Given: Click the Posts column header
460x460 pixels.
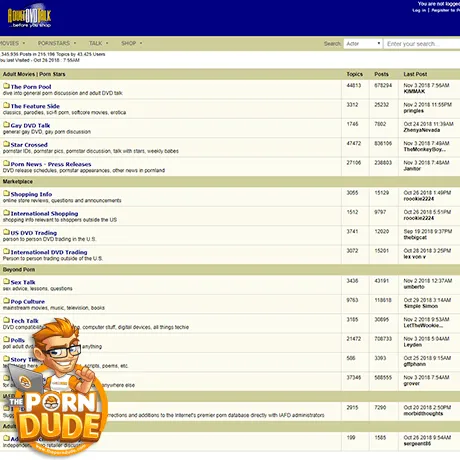Looking at the screenshot, I should (x=381, y=74).
